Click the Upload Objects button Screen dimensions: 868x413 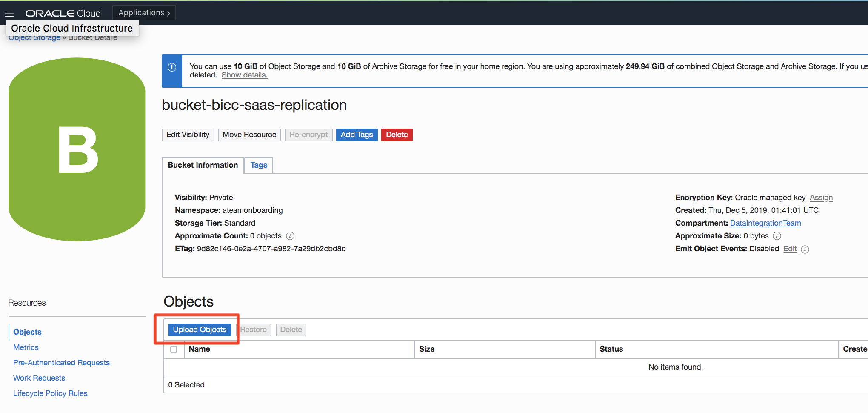click(x=200, y=330)
